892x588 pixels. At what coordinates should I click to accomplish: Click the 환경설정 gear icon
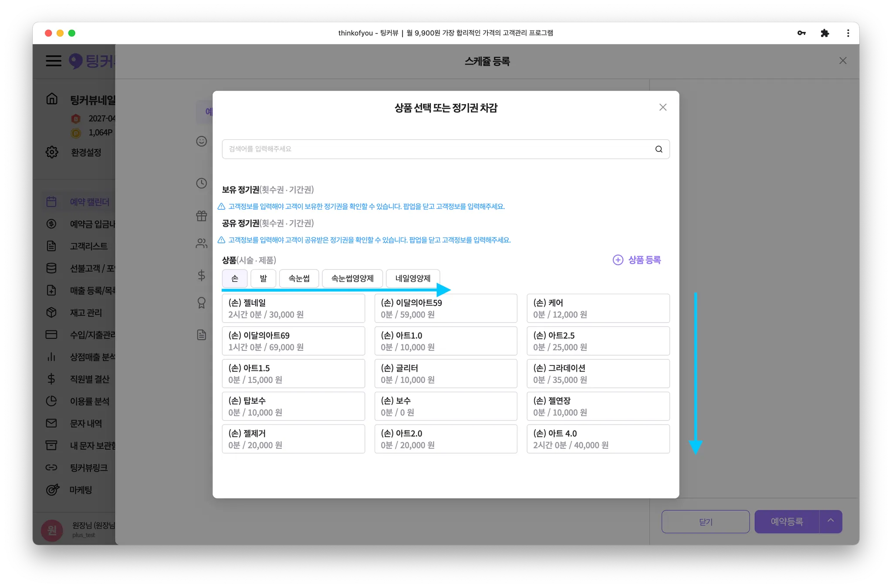point(52,152)
